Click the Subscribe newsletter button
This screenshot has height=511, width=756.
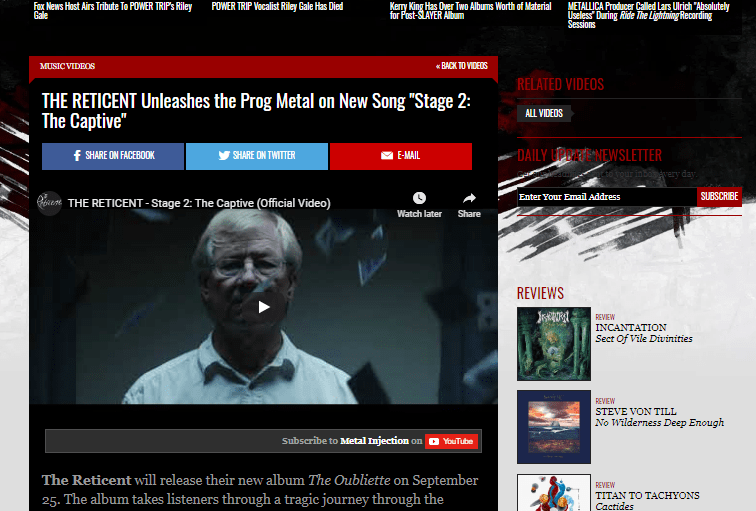click(719, 197)
